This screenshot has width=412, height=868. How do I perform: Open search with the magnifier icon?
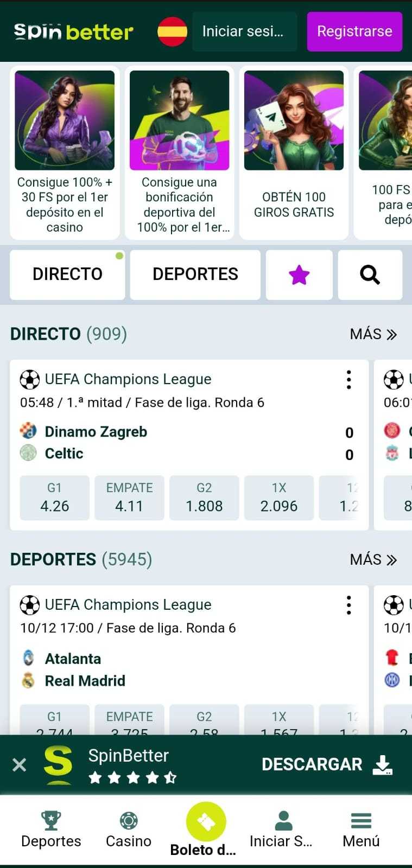[x=370, y=275]
